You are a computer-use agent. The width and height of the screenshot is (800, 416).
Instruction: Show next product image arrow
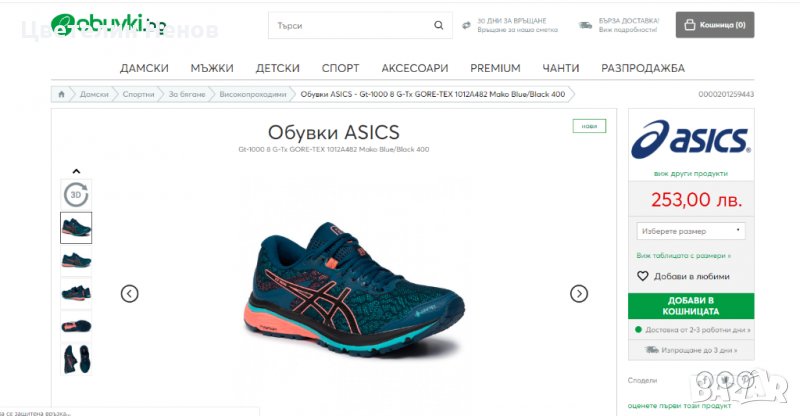click(579, 293)
